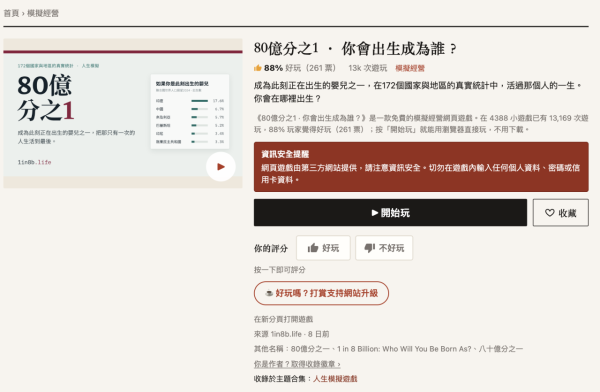This screenshot has width=600, height=392.
Task: Click the play icon on the game preview
Action: coord(221,167)
